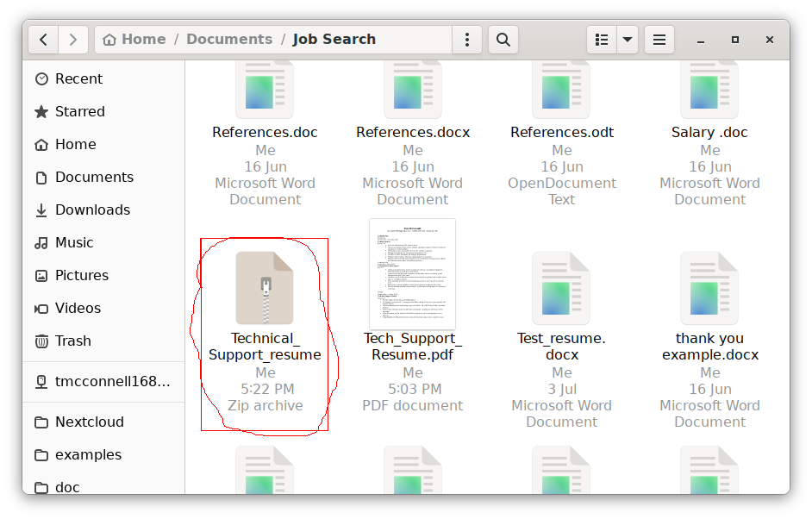Open the view options dropdown arrow
812x519 pixels.
point(627,39)
